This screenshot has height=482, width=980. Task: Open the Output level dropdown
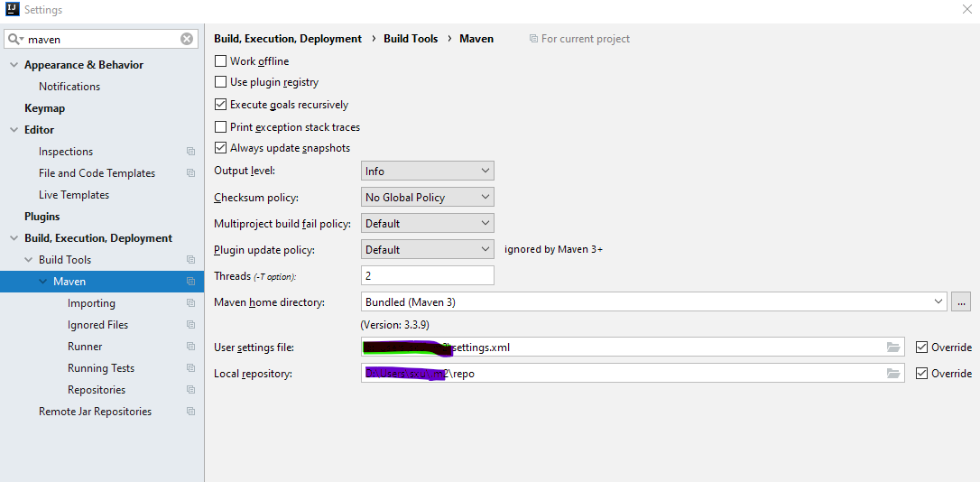(428, 171)
